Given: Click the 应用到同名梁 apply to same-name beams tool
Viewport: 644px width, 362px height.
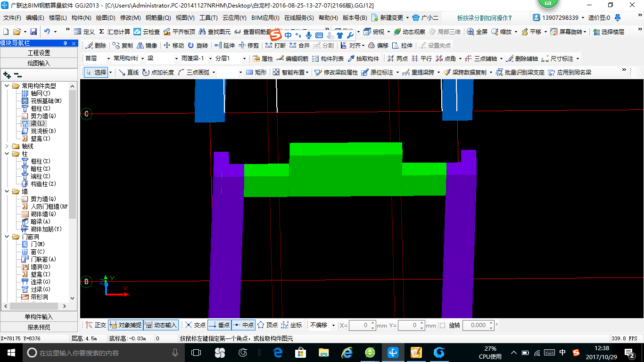Looking at the screenshot, I should [570, 72].
